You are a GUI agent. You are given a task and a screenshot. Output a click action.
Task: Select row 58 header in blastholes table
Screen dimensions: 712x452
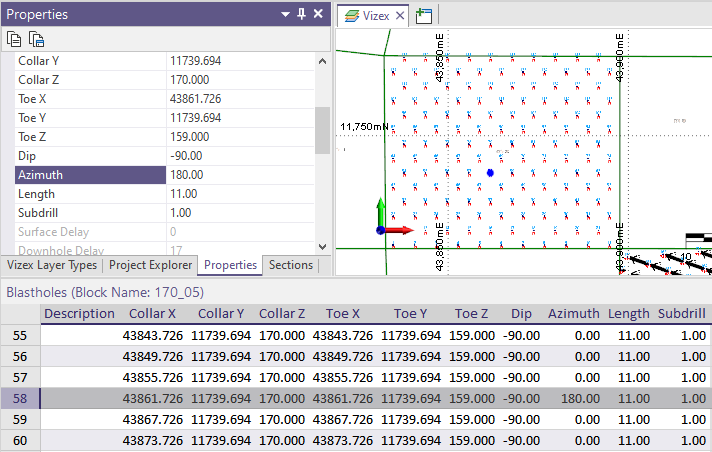click(20, 398)
